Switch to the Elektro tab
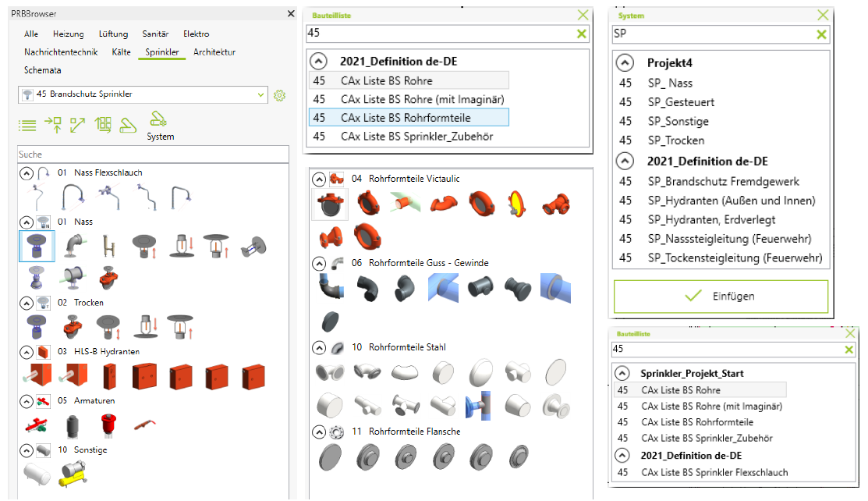This screenshot has height=501, width=868. pyautogui.click(x=196, y=34)
